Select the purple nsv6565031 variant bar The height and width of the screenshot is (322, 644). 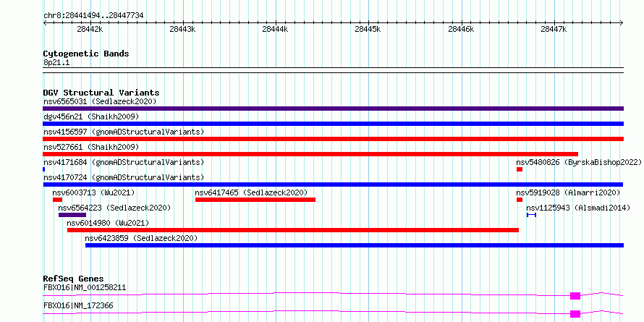[x=333, y=109]
